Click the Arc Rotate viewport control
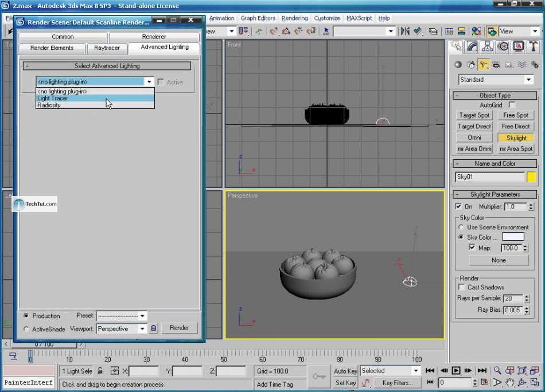The width and height of the screenshot is (545, 392). tap(522, 383)
